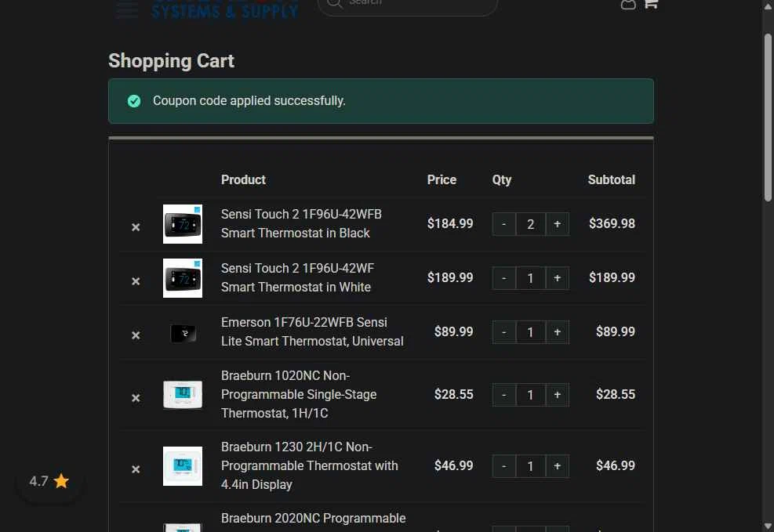This screenshot has height=532, width=774.
Task: Click the $28.55 subtotal value
Action: pos(615,394)
